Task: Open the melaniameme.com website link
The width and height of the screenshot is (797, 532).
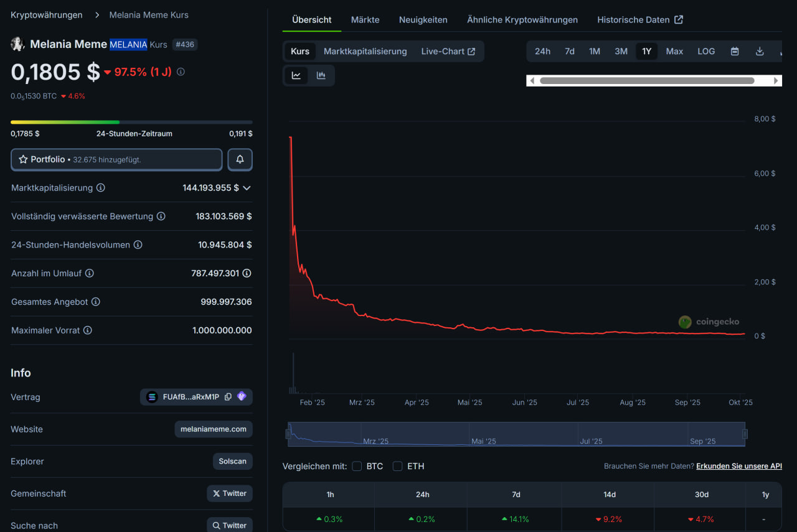Action: pos(214,429)
